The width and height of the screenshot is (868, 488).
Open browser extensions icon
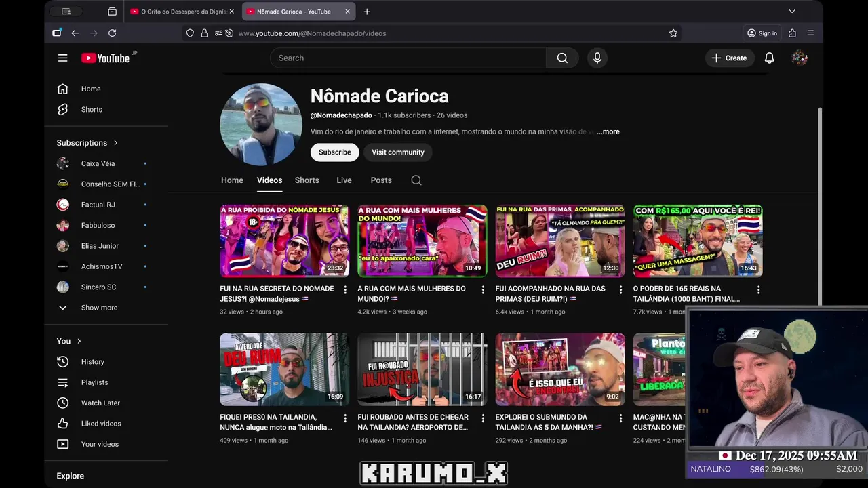(792, 33)
